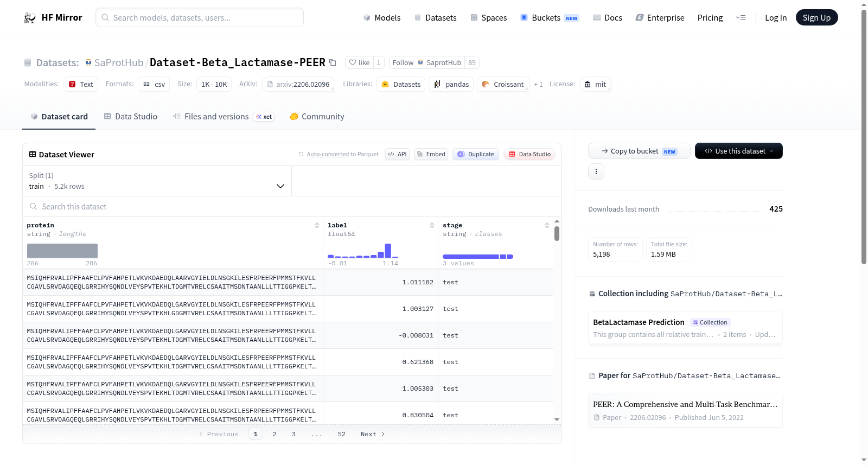This screenshot has height=465, width=868.
Task: Focus the Search this dataset field
Action: (292, 207)
